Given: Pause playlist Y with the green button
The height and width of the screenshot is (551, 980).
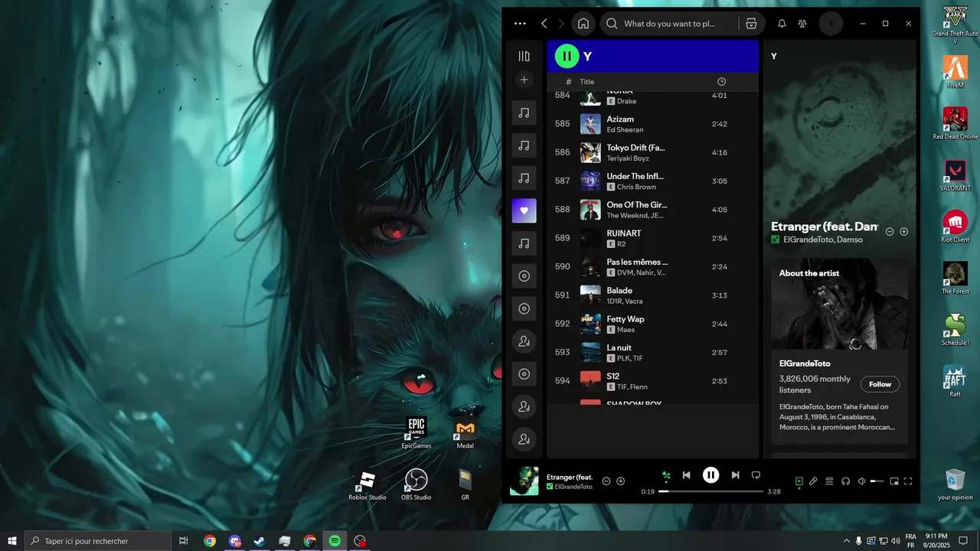Looking at the screenshot, I should [x=567, y=56].
